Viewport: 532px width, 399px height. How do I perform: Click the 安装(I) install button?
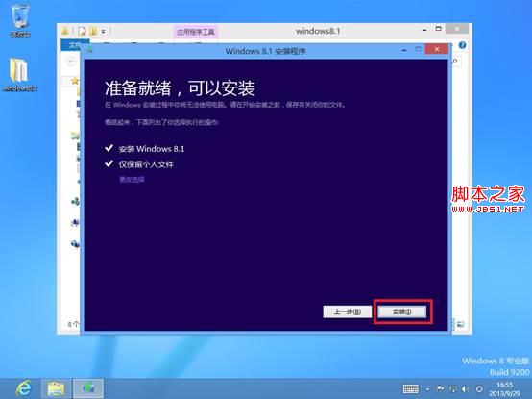tap(402, 312)
